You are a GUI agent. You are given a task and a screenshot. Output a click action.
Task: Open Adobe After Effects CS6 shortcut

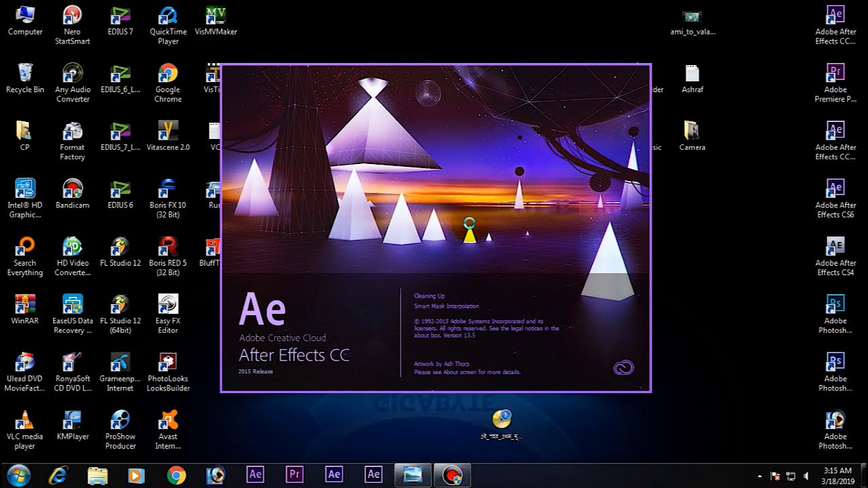coord(835,199)
